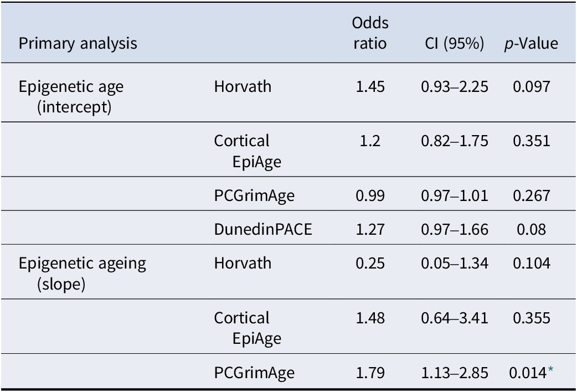Image resolution: width=577 pixels, height=392 pixels.
Task: Click odds ratio value 1.45
Action: (370, 87)
